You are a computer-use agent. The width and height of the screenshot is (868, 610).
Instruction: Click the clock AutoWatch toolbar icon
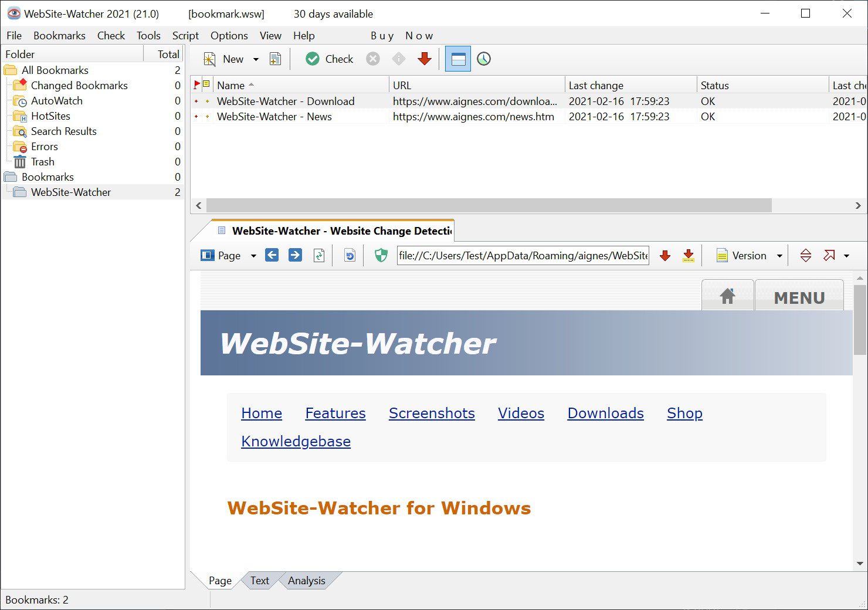(484, 59)
